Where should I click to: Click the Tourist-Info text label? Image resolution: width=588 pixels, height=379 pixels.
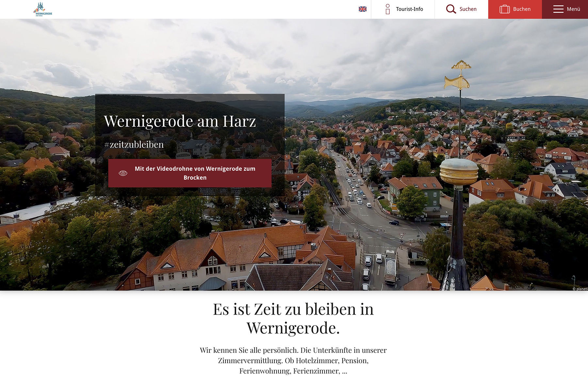[x=409, y=9]
